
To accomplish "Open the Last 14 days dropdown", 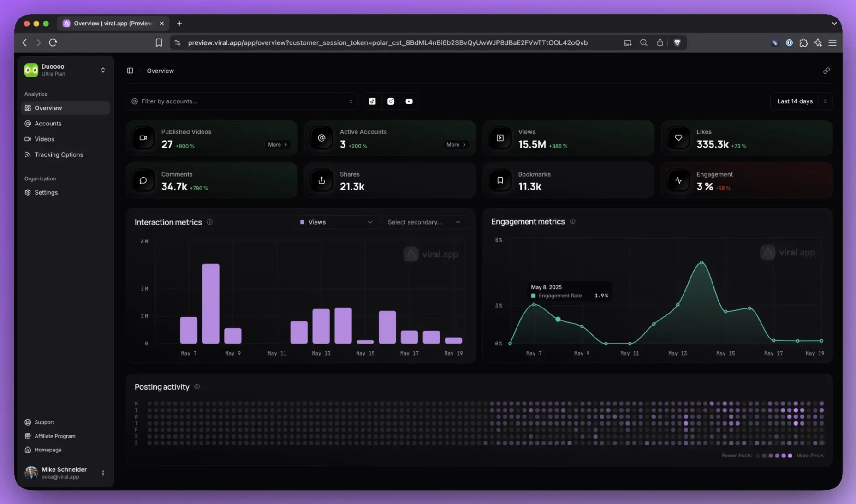I will coord(801,101).
